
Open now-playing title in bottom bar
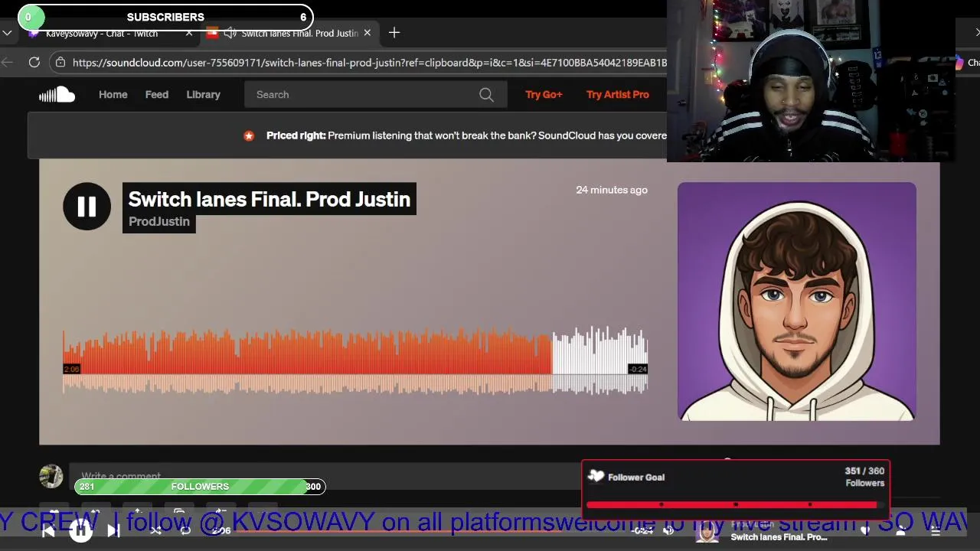[x=779, y=537]
